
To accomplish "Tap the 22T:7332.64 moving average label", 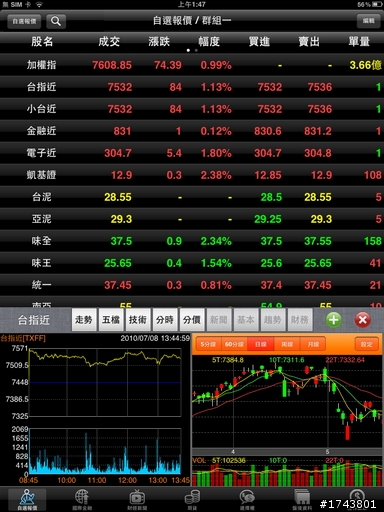I will click(345, 360).
